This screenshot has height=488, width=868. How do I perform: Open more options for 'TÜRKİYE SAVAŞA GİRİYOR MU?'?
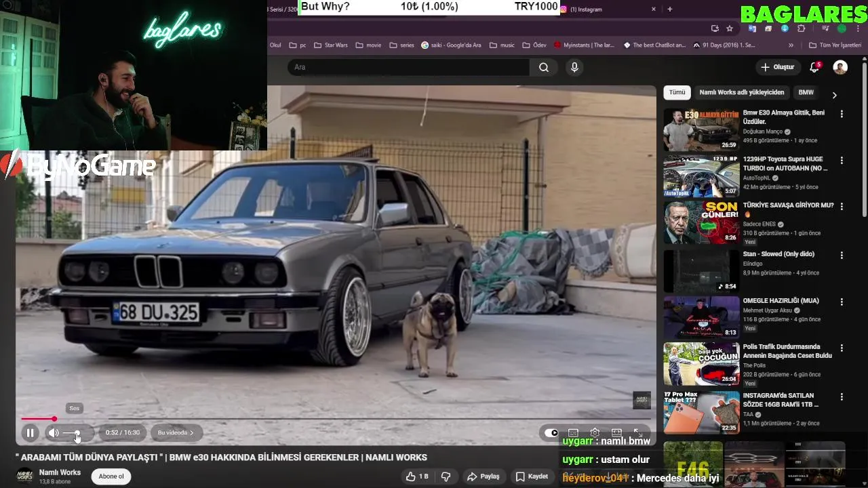[842, 207]
